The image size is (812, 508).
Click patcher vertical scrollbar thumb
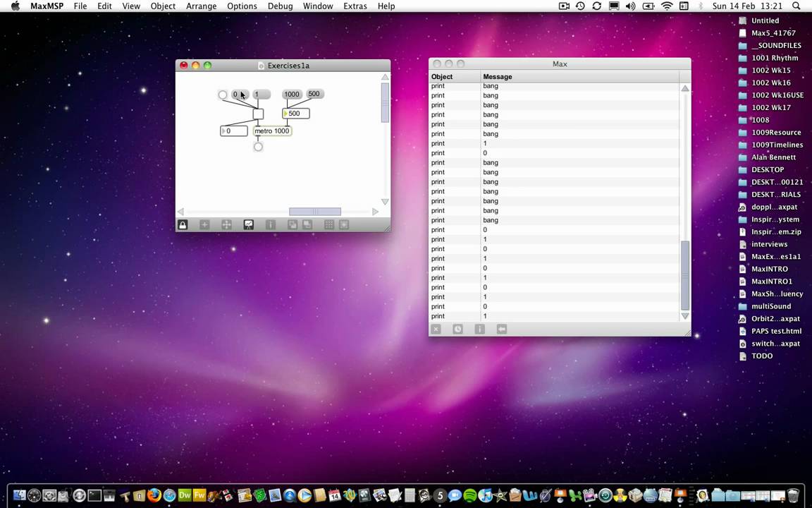point(385,102)
